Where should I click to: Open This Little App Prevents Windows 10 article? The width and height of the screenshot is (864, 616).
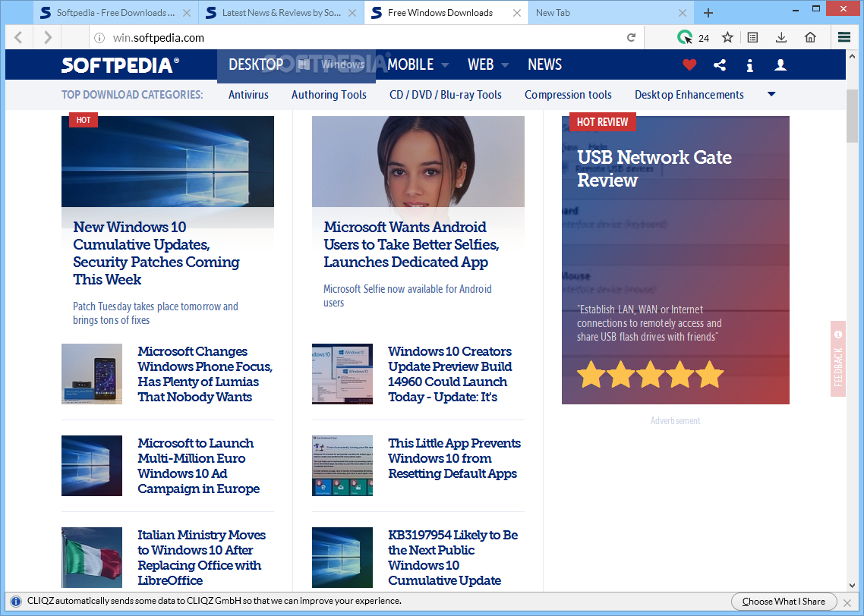[x=454, y=458]
